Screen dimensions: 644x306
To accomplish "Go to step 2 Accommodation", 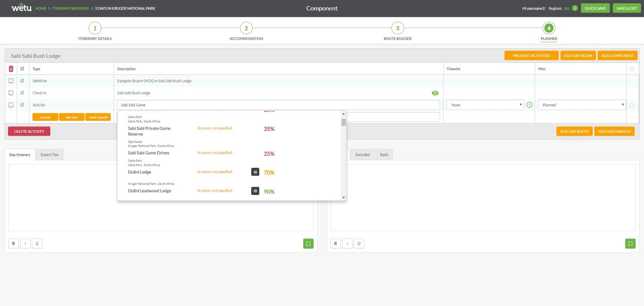I will pyautogui.click(x=246, y=28).
